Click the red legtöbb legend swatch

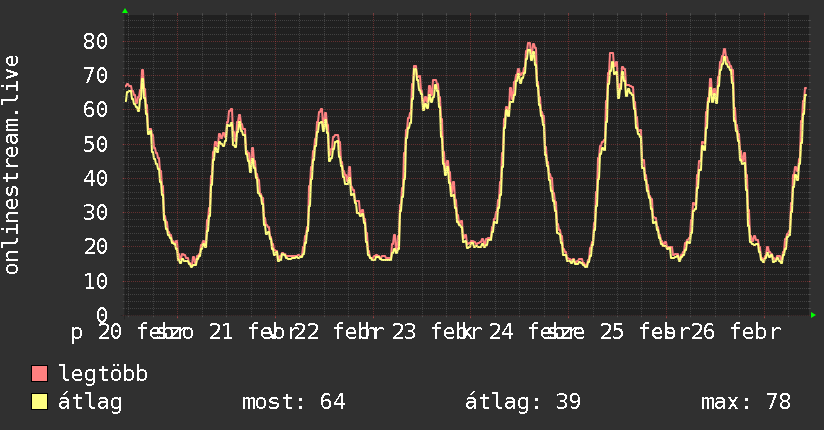(x=39, y=373)
